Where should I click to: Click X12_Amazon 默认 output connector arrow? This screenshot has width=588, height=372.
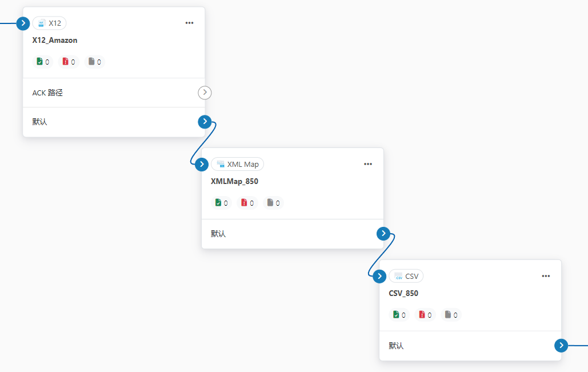click(205, 122)
